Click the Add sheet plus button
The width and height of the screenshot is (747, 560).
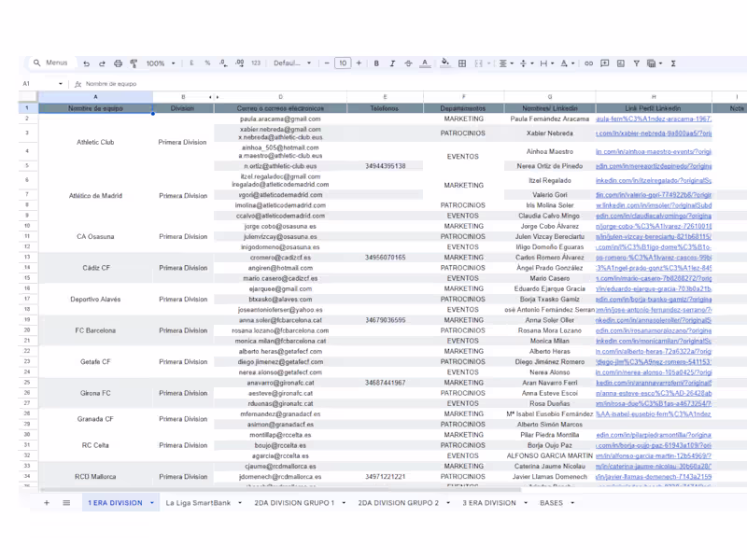point(47,503)
